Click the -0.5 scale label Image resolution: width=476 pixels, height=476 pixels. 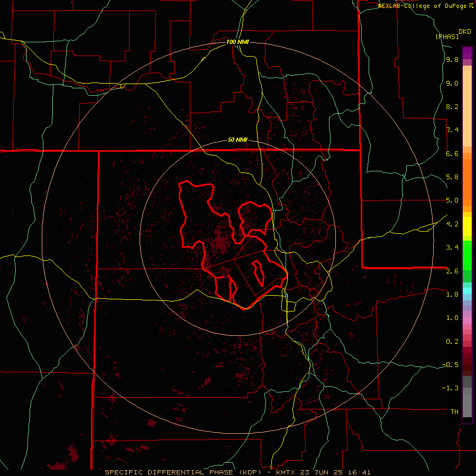pos(450,365)
